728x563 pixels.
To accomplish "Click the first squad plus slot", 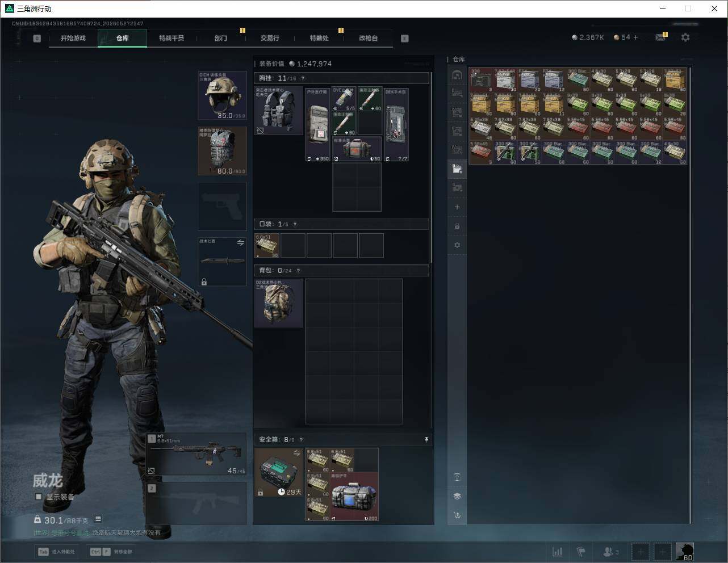I will coord(640,552).
